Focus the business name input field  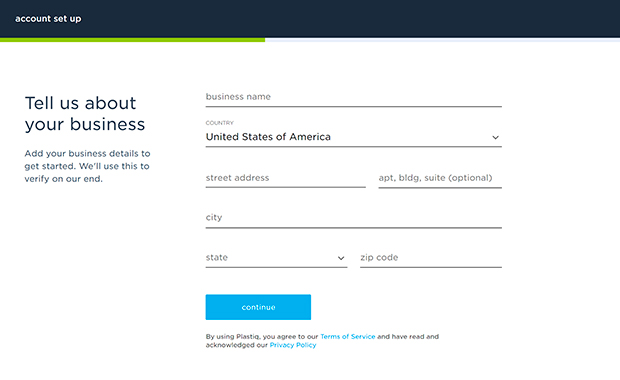coord(353,97)
